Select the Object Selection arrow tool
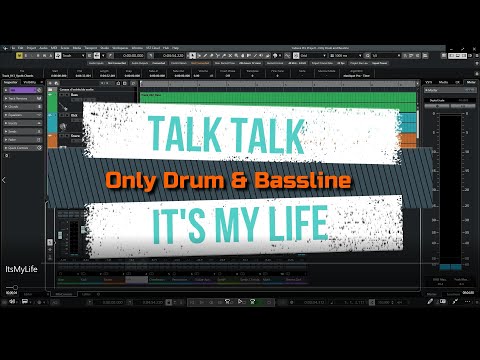 click(192, 55)
